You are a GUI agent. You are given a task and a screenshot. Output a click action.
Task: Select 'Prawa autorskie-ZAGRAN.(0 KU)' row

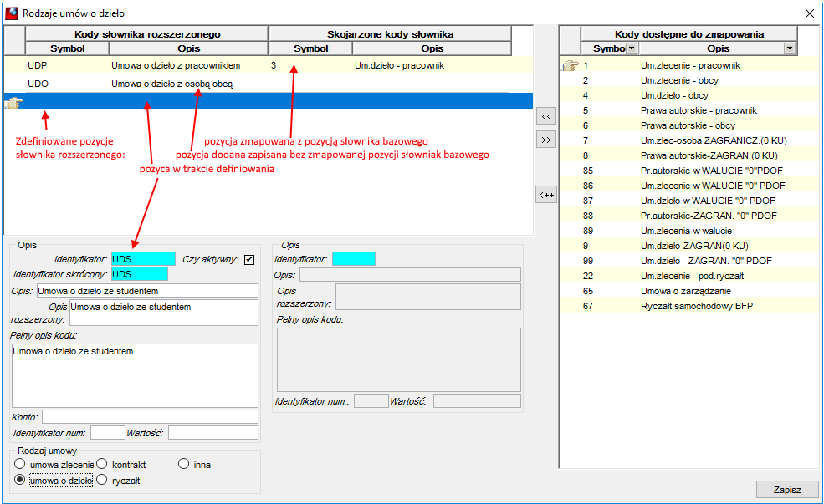click(x=689, y=155)
